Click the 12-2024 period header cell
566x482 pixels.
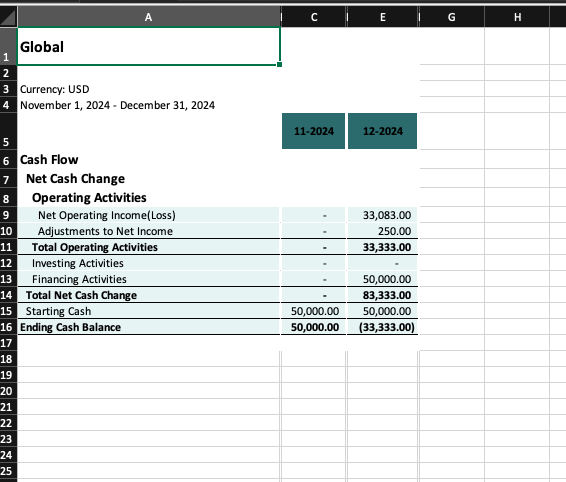pyautogui.click(x=382, y=131)
